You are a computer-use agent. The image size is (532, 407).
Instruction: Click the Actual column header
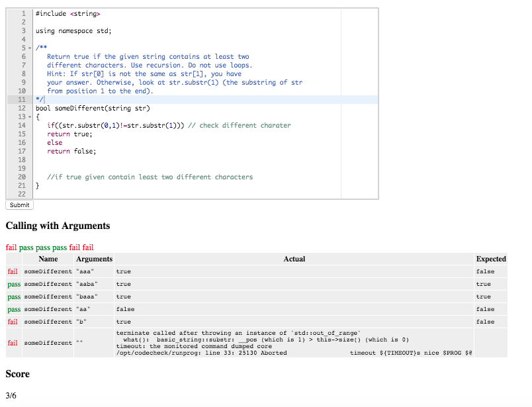coord(294,259)
